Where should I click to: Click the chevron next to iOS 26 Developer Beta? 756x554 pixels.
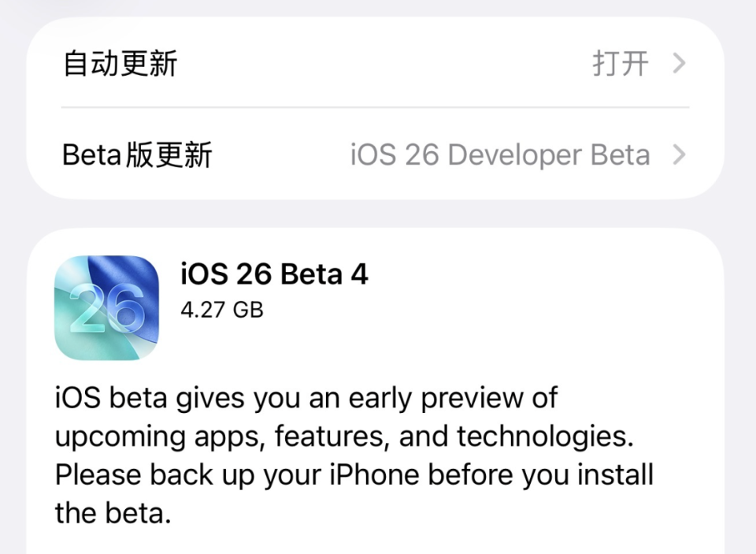click(680, 155)
